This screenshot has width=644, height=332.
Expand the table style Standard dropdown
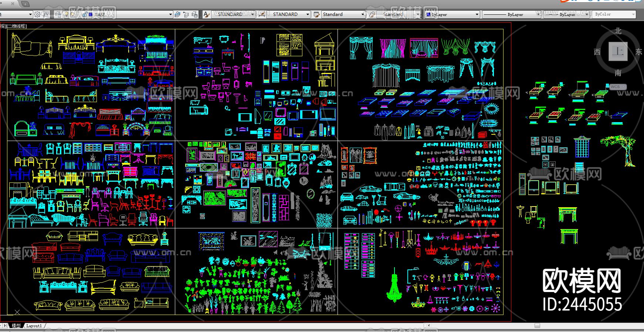click(363, 14)
